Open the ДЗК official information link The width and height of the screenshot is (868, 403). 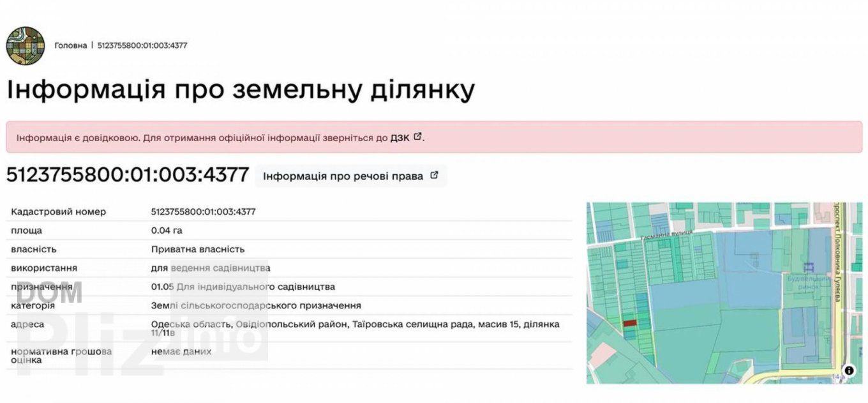(400, 137)
